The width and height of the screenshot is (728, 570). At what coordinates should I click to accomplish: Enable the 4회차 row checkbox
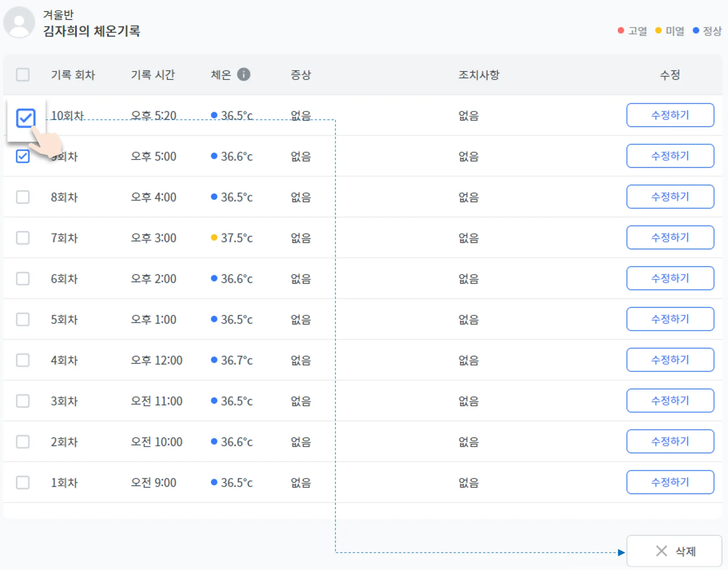pyautogui.click(x=23, y=360)
